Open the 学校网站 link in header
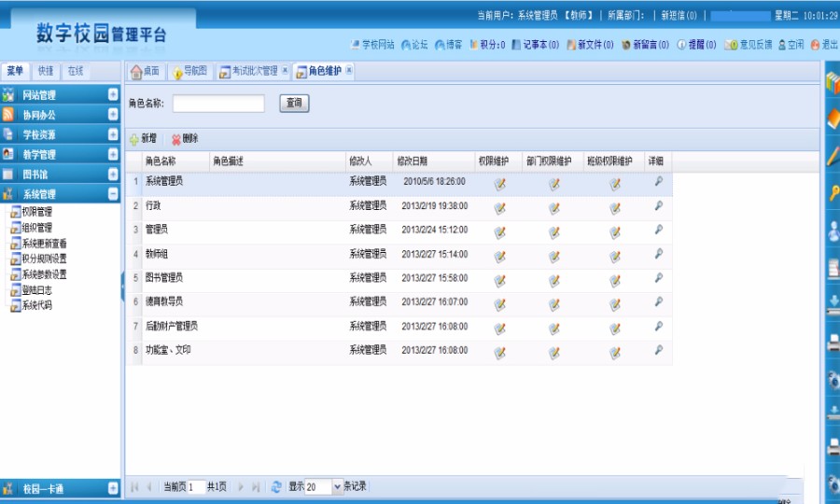Image resolution: width=840 pixels, height=504 pixels. (x=372, y=45)
